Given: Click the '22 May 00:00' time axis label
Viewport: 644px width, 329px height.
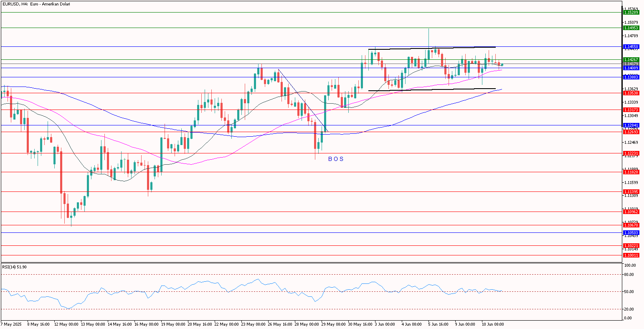Looking at the screenshot, I should pyautogui.click(x=226, y=324).
